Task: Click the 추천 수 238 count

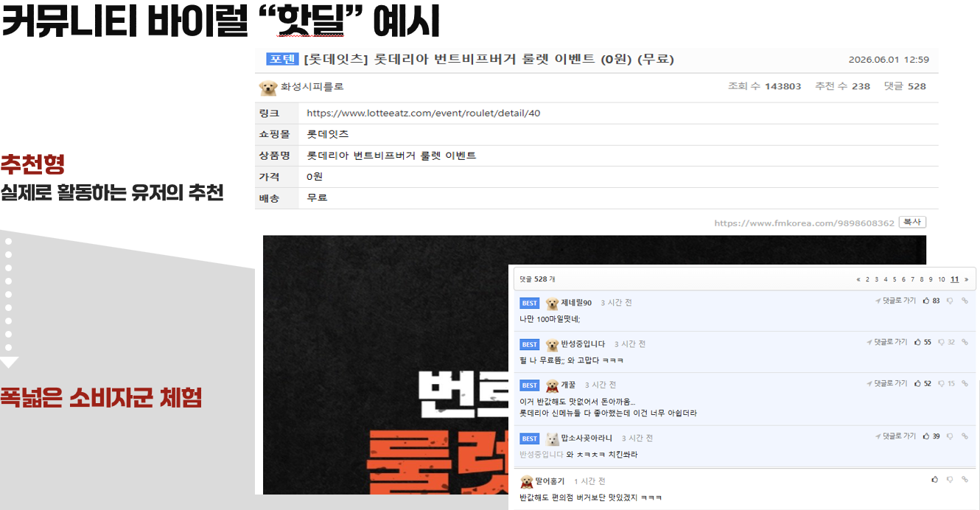Action: pos(842,86)
